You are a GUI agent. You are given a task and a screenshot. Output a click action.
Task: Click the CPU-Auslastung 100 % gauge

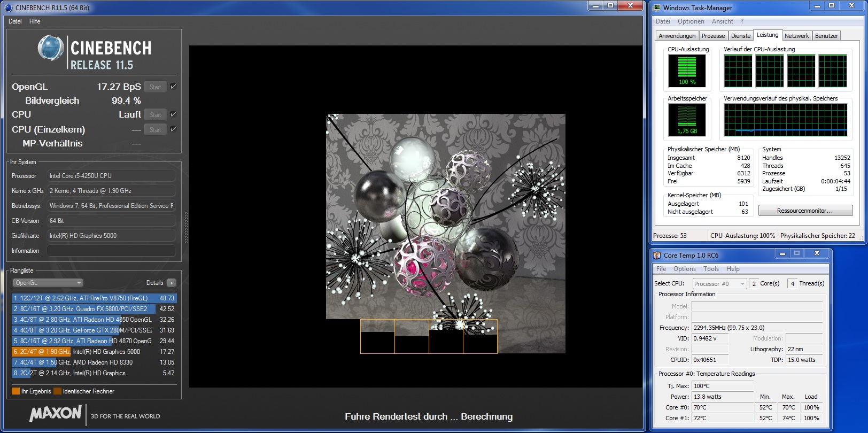[687, 71]
